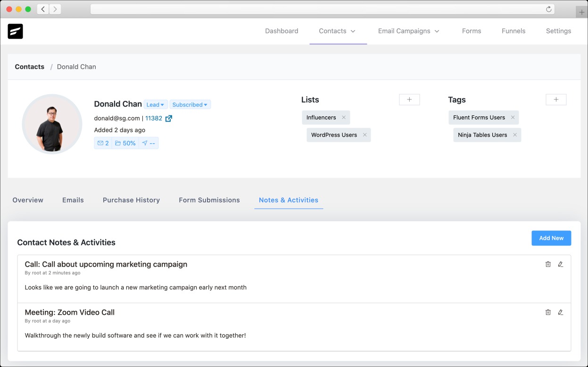Switch to the Purchase History tab
The width and height of the screenshot is (588, 367).
pyautogui.click(x=131, y=200)
